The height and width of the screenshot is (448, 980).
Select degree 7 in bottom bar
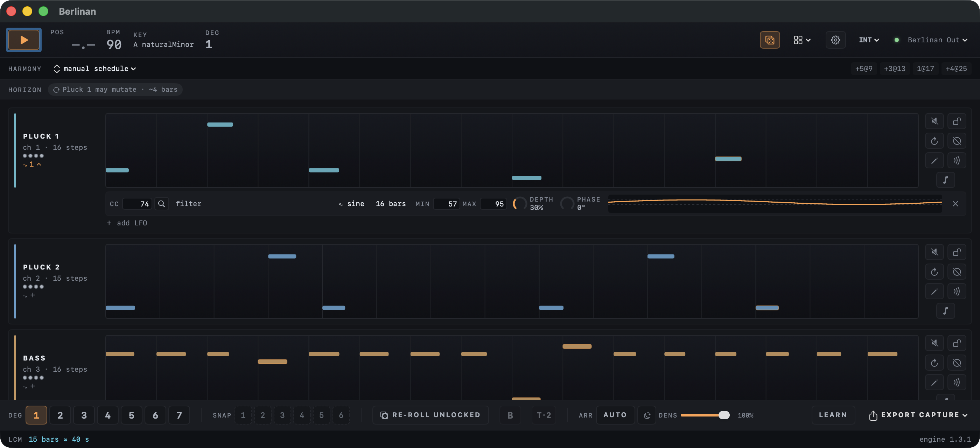coord(179,415)
